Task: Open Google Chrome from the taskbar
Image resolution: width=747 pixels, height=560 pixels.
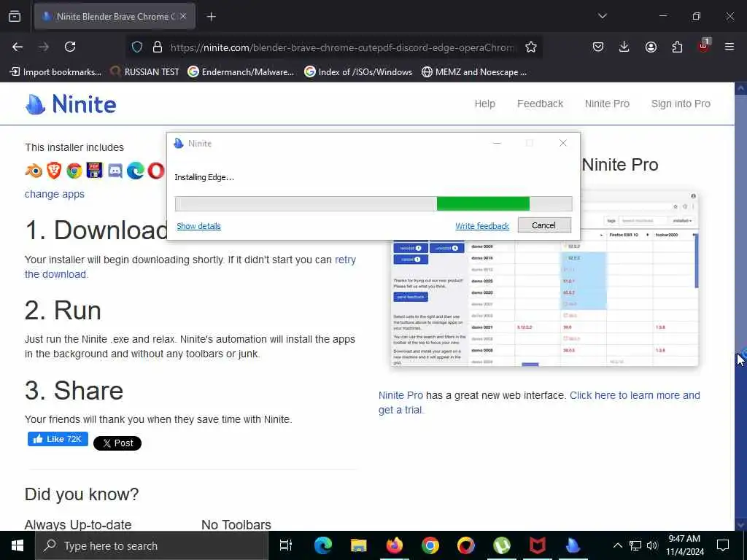Action: point(430,545)
